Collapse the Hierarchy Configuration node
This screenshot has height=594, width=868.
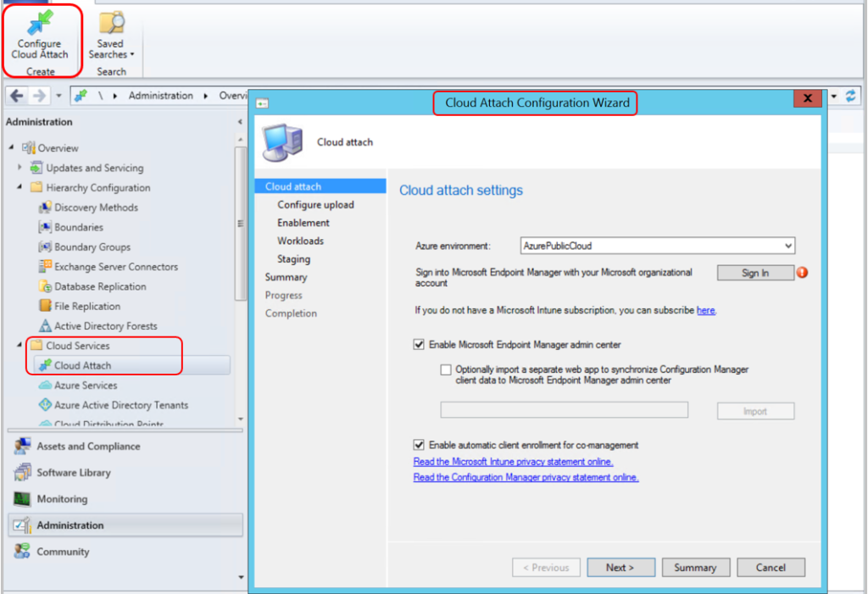pyautogui.click(x=20, y=186)
